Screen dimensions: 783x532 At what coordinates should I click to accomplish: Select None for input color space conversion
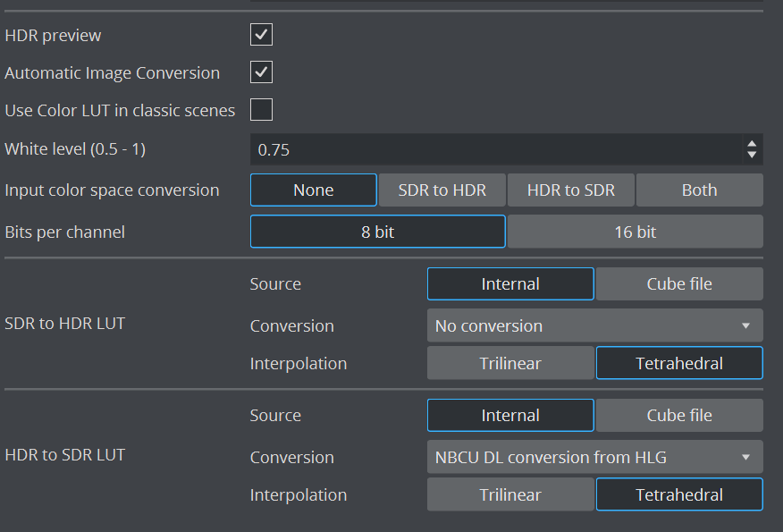point(313,190)
